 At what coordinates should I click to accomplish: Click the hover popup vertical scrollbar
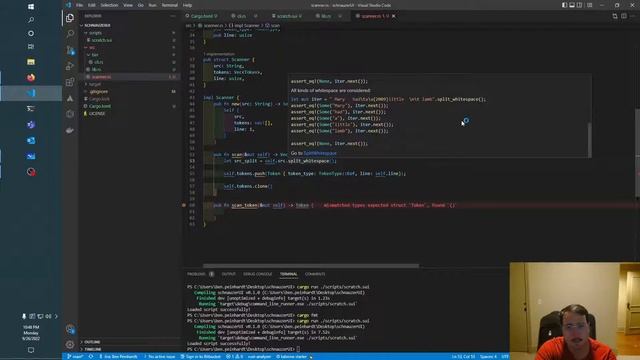coord(589,139)
